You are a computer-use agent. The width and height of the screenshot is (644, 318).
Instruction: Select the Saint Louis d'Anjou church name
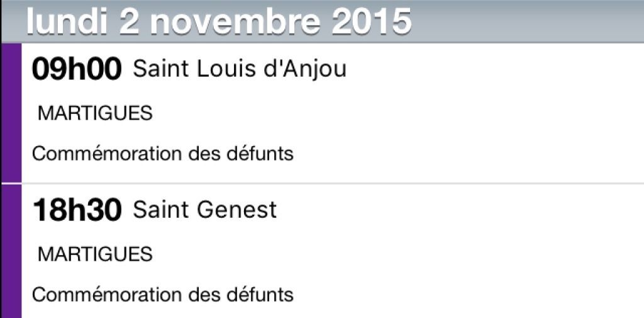pyautogui.click(x=240, y=69)
